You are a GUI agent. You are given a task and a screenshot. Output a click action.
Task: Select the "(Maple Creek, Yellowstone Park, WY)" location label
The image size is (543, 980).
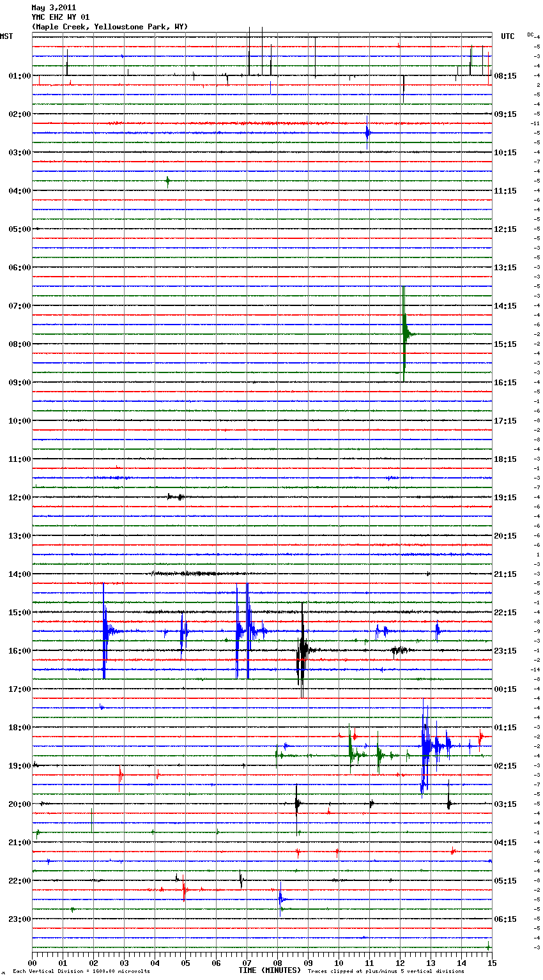pyautogui.click(x=109, y=27)
